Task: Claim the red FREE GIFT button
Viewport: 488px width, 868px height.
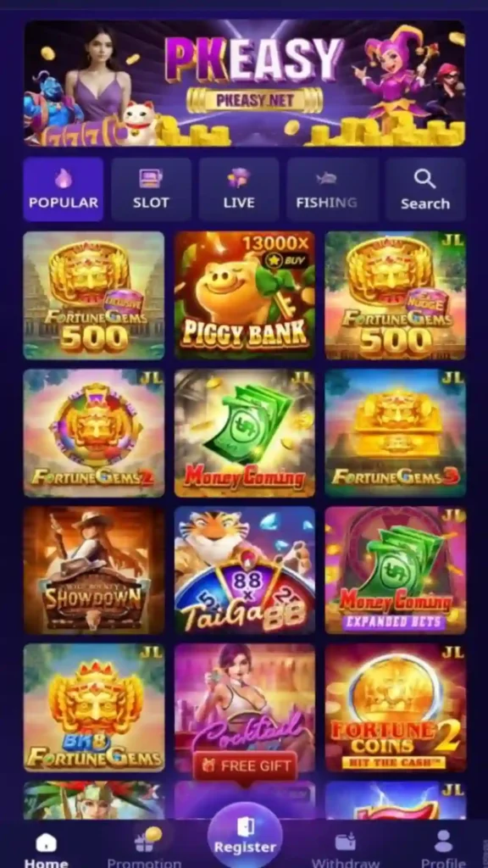Action: click(245, 765)
